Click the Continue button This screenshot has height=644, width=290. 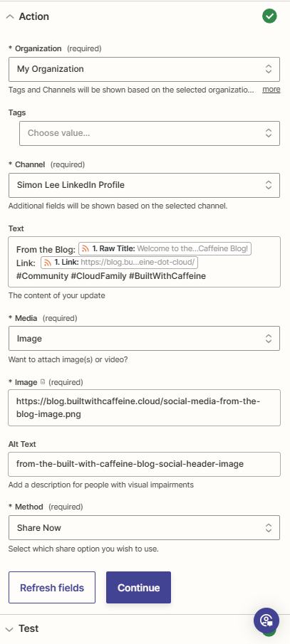(138, 588)
